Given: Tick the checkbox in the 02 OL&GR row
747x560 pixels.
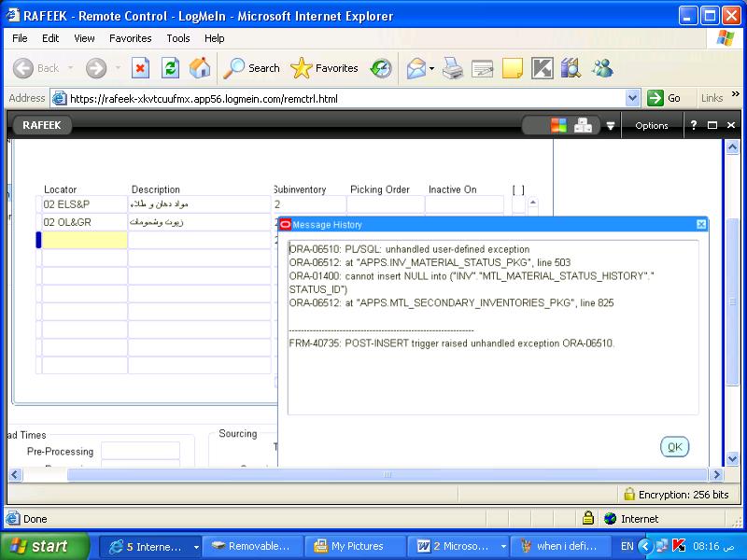Looking at the screenshot, I should 518,222.
